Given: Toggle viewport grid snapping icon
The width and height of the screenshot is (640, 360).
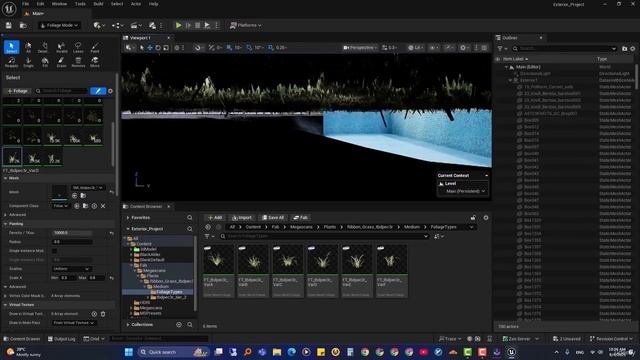Looking at the screenshot, I should point(229,48).
